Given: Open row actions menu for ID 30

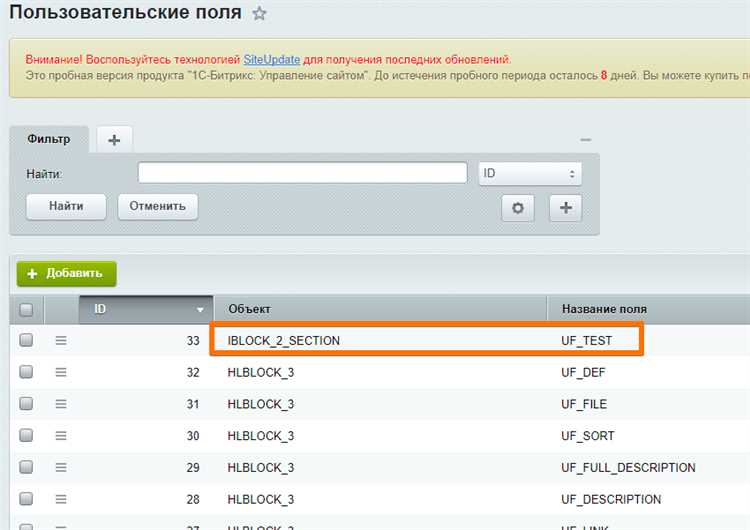Looking at the screenshot, I should [61, 436].
